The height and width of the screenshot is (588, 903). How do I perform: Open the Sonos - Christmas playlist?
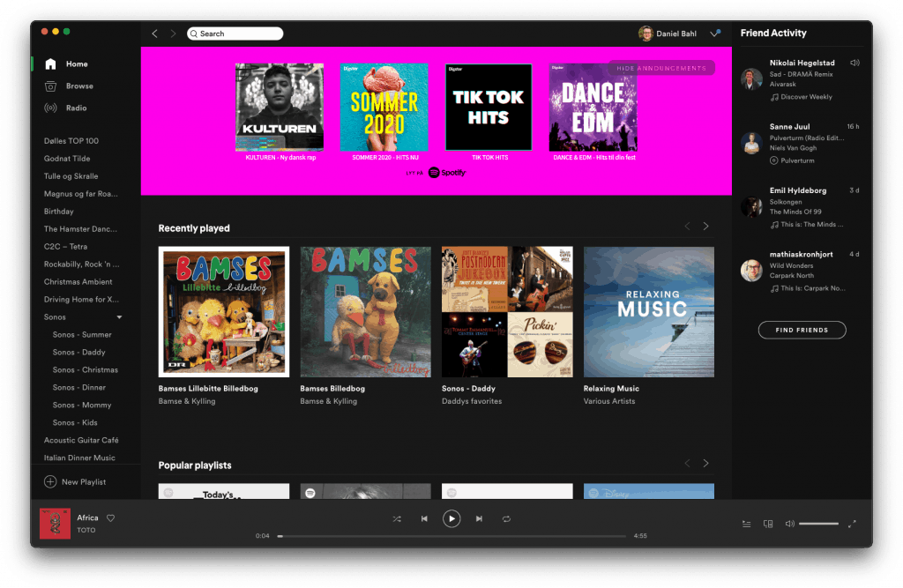click(x=86, y=369)
